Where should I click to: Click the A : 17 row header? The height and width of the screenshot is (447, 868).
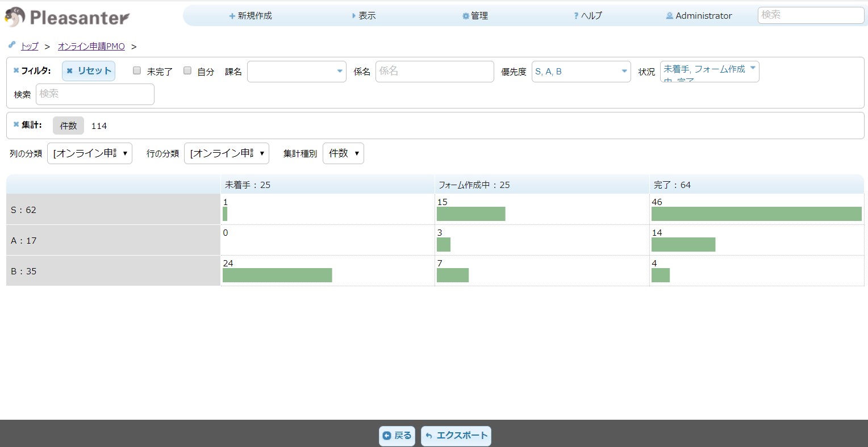coord(113,240)
